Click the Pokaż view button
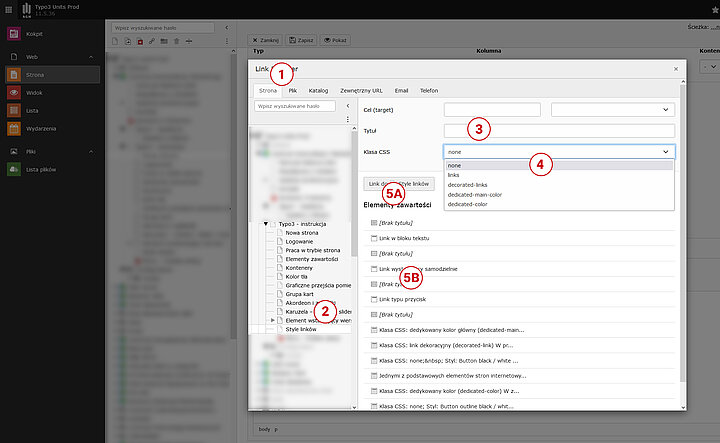This screenshot has height=443, width=720. pyautogui.click(x=336, y=40)
